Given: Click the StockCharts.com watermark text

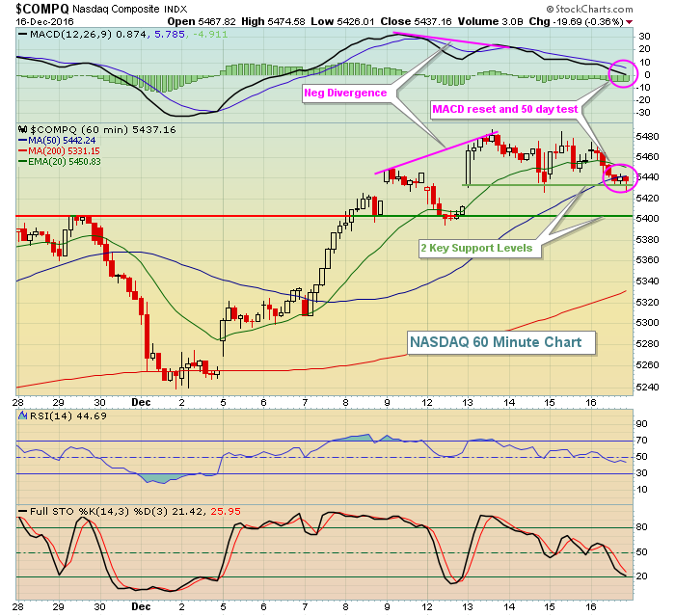Looking at the screenshot, I should click(x=590, y=9).
